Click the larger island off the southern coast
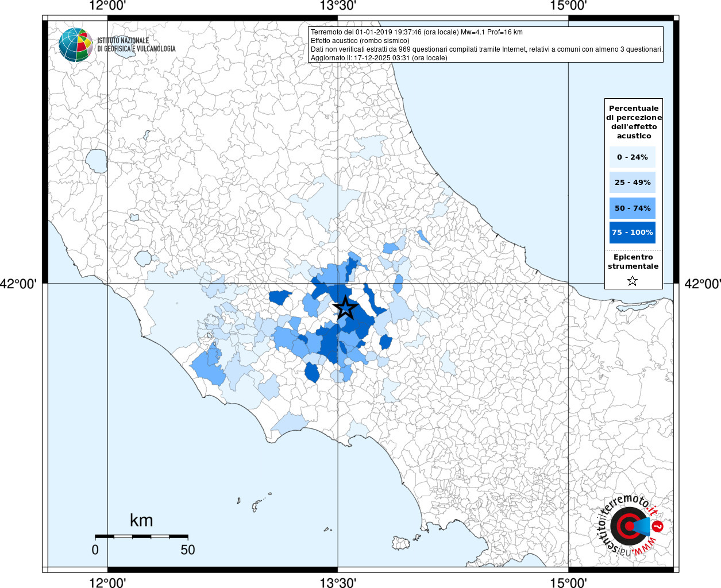This screenshot has width=721, height=588. pos(400,543)
